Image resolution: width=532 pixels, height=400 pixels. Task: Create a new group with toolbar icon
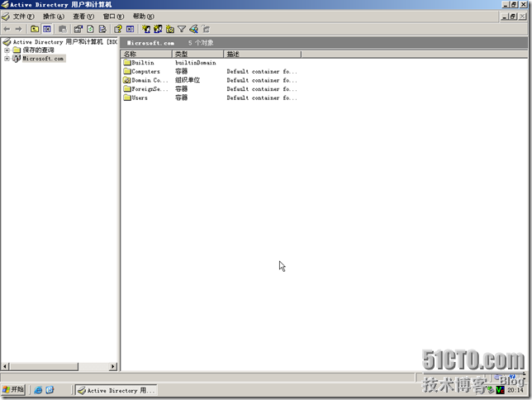point(158,29)
